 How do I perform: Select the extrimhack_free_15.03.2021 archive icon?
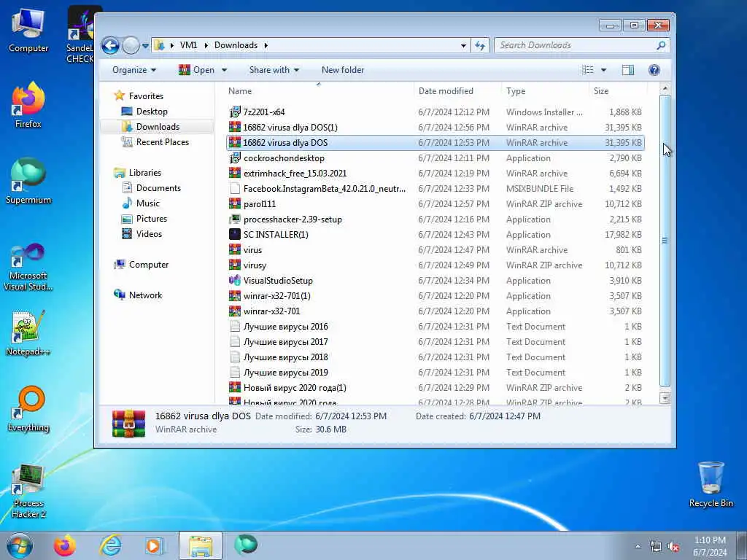(235, 174)
